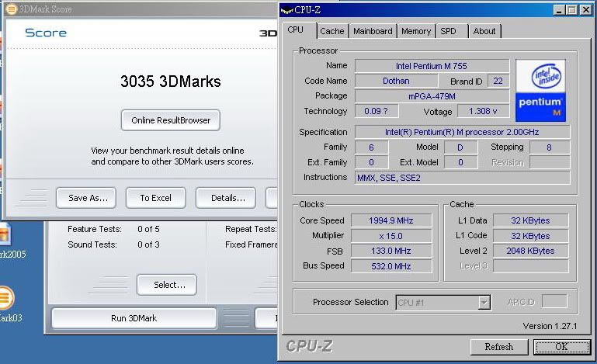Viewport: 597px width, 364px height.
Task: Click the L1 Code 32 KBytes value
Action: tap(530, 236)
